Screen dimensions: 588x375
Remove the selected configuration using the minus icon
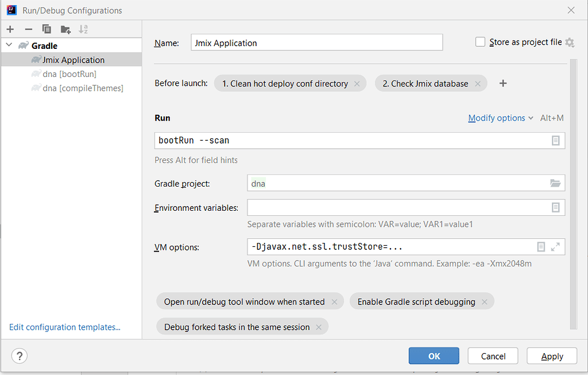point(28,29)
